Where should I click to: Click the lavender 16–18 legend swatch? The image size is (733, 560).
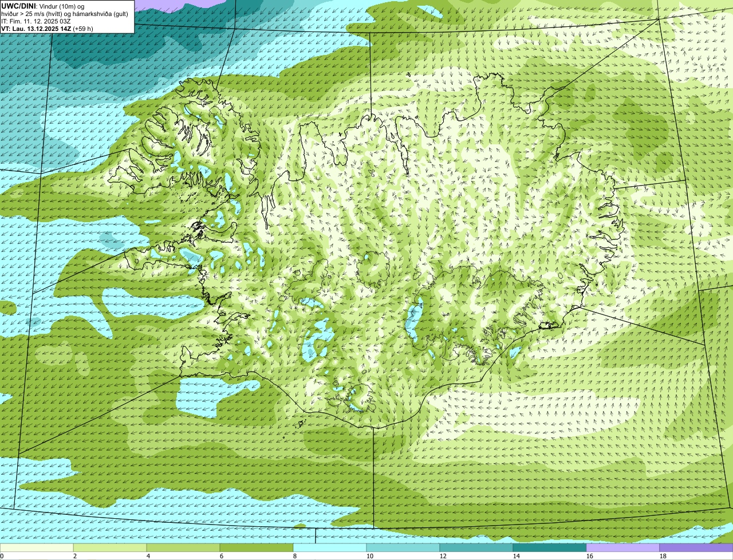pos(623,547)
